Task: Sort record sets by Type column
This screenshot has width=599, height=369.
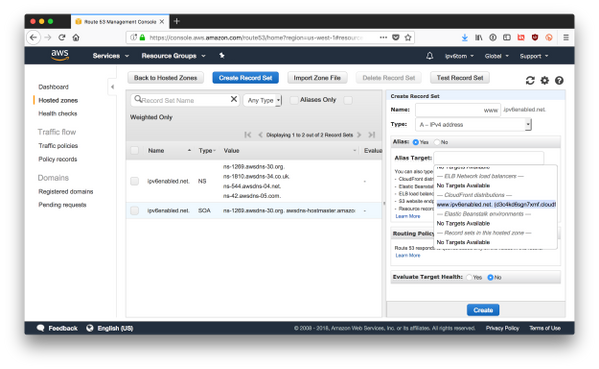Action: pos(207,151)
